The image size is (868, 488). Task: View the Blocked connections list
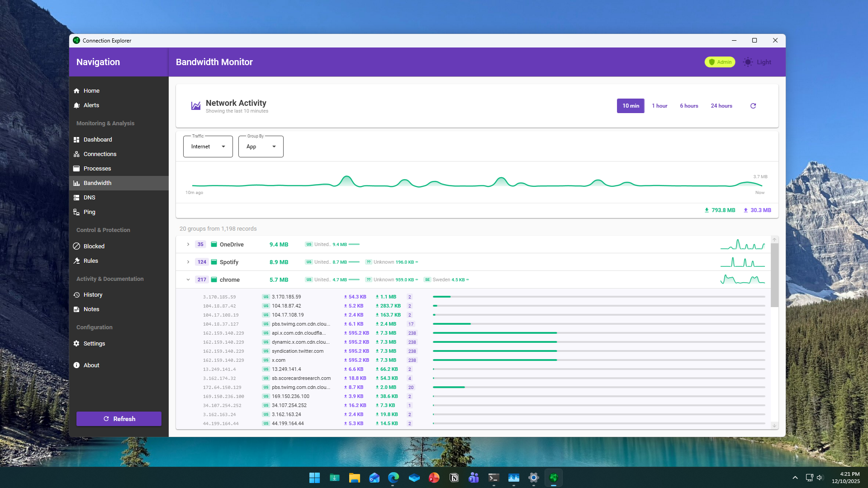click(x=95, y=246)
